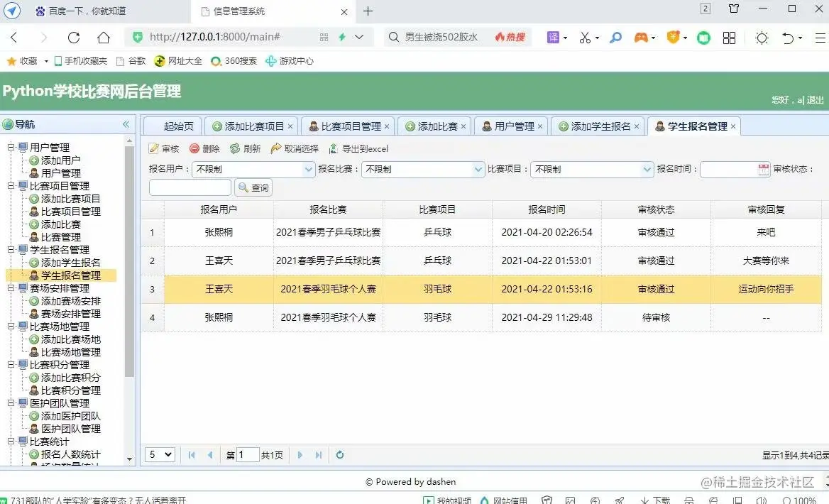Click the 收藏 favorites star icon
The height and width of the screenshot is (504, 829).
(x=11, y=61)
